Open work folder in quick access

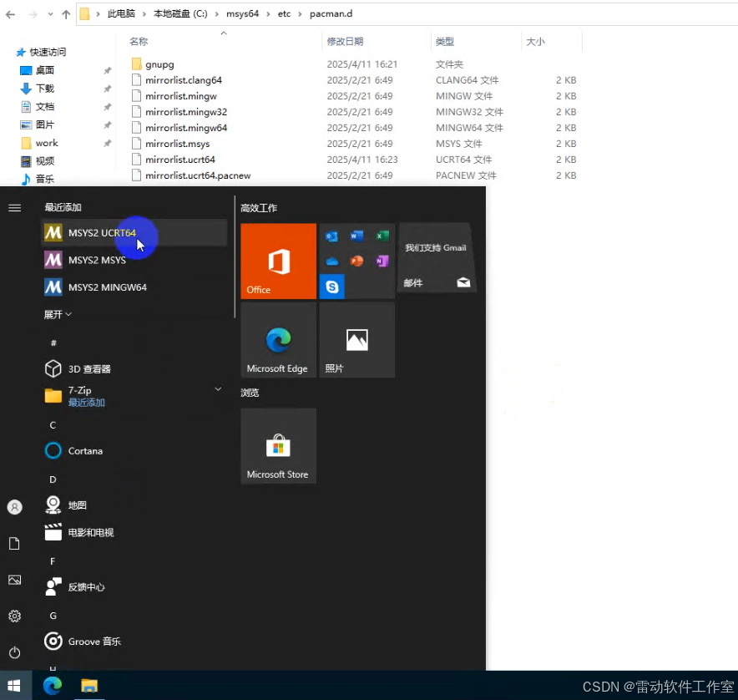pyautogui.click(x=46, y=143)
